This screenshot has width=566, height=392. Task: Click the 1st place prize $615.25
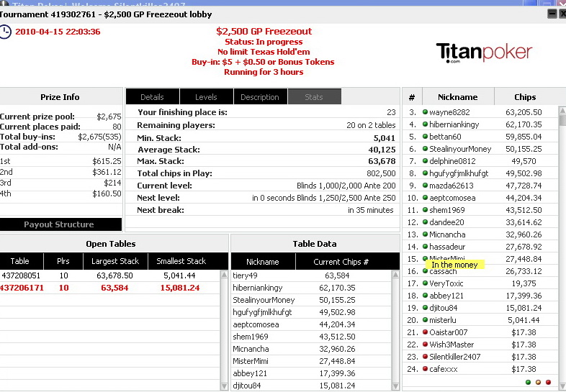[107, 161]
